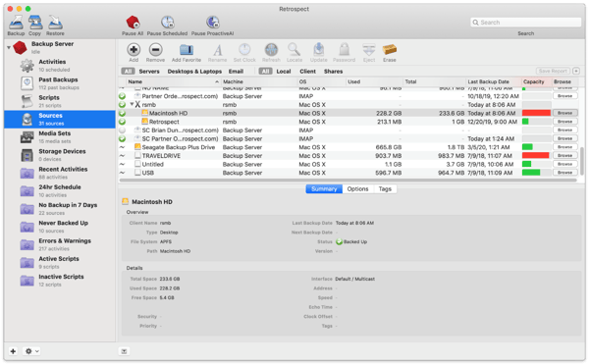Toggle the detail pane collapse button
This screenshot has height=364, width=589.
coord(124,351)
